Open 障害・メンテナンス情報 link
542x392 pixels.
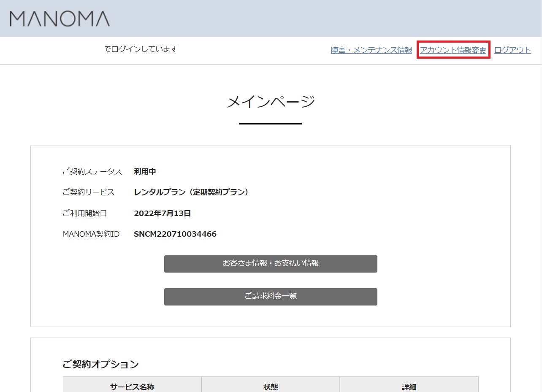pos(371,50)
